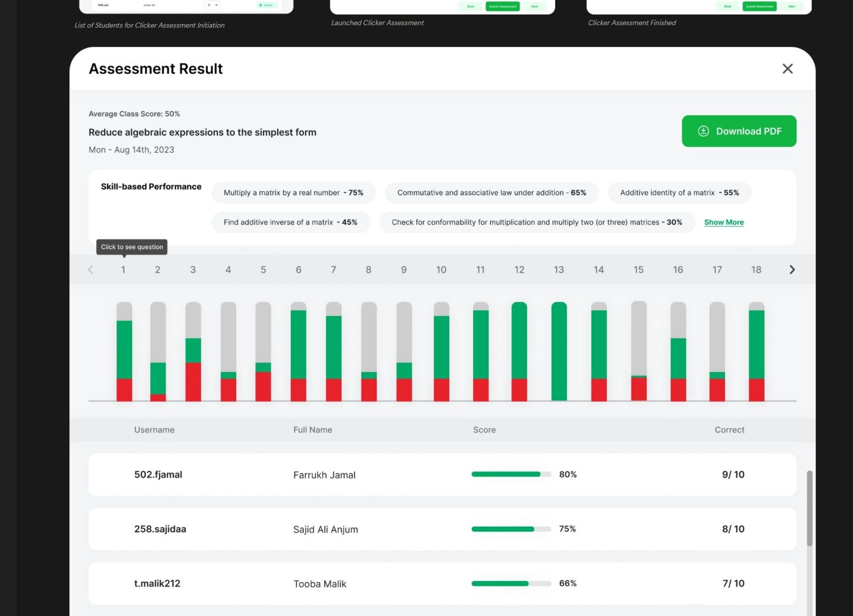Click 'Additive identity of a matrix' chip
The image size is (853, 616).
tap(680, 193)
